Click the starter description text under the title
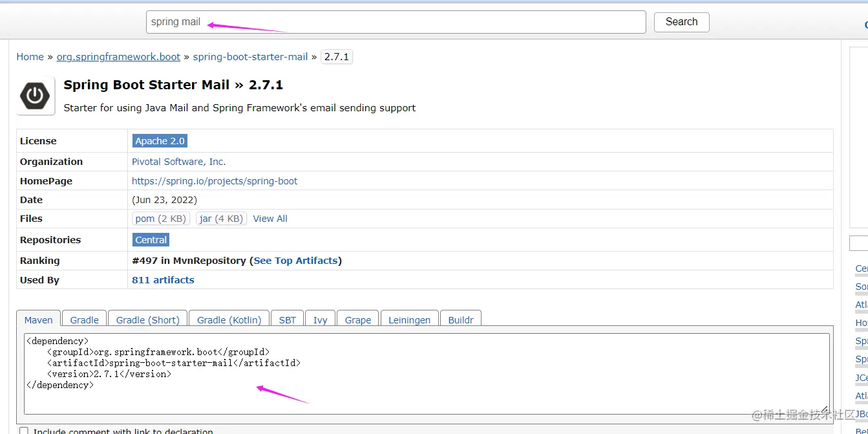 (x=240, y=108)
